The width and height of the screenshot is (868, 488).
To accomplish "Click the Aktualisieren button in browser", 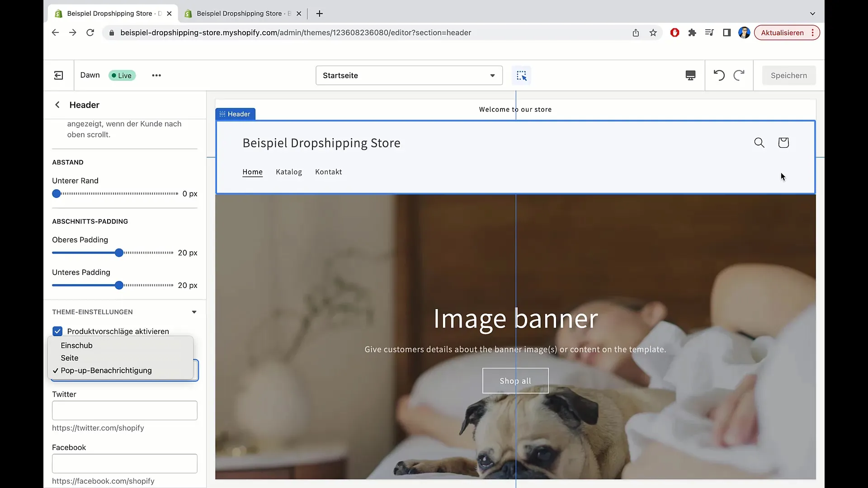I will click(x=782, y=32).
